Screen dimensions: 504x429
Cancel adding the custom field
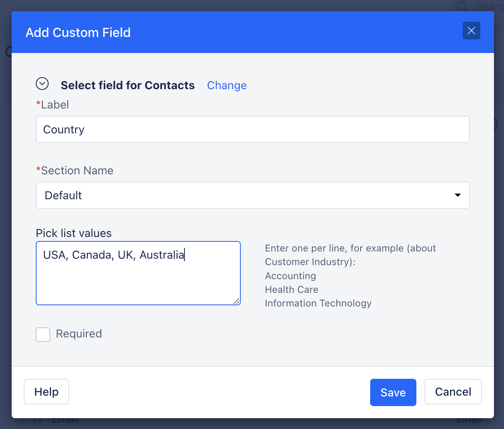[x=453, y=392]
